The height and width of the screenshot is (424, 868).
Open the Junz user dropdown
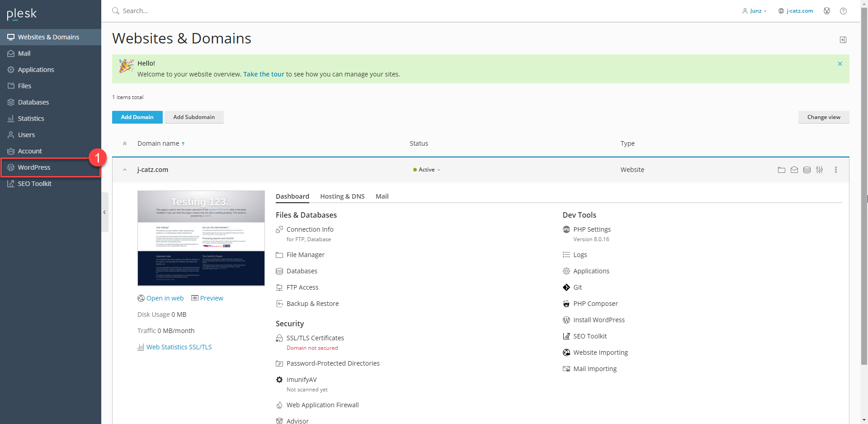tap(754, 11)
